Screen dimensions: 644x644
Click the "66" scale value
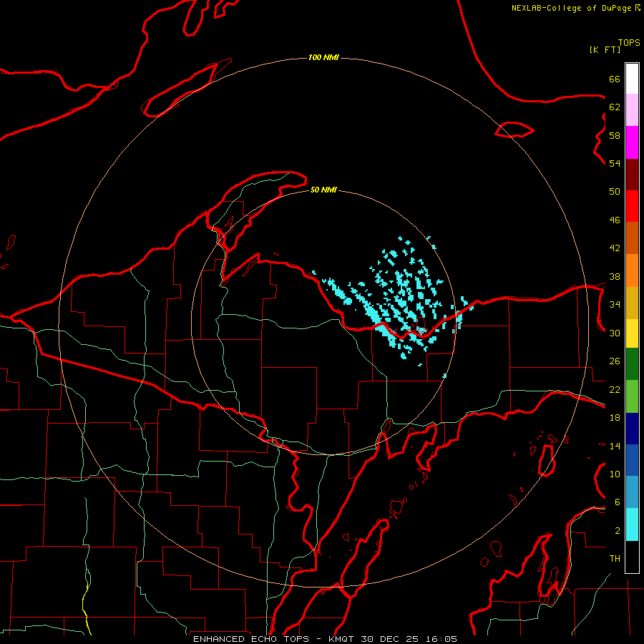[615, 79]
